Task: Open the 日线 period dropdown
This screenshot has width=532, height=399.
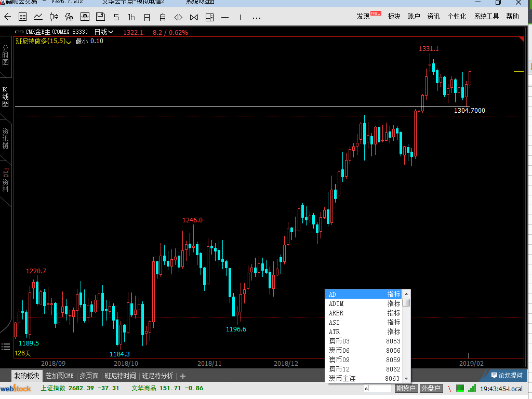Action: point(104,32)
